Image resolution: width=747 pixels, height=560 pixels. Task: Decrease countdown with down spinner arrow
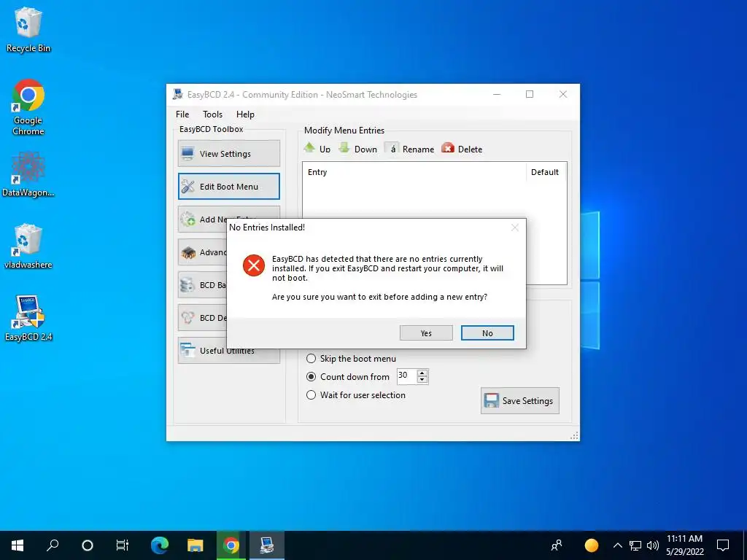[x=422, y=379]
